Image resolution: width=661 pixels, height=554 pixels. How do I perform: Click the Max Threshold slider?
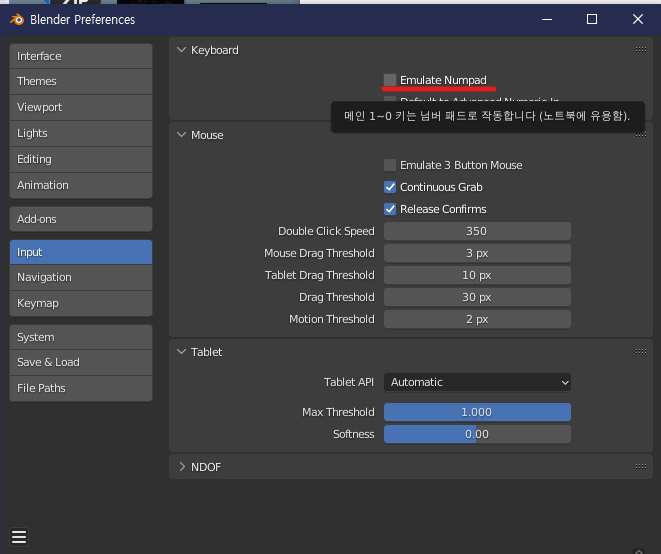[x=477, y=412]
